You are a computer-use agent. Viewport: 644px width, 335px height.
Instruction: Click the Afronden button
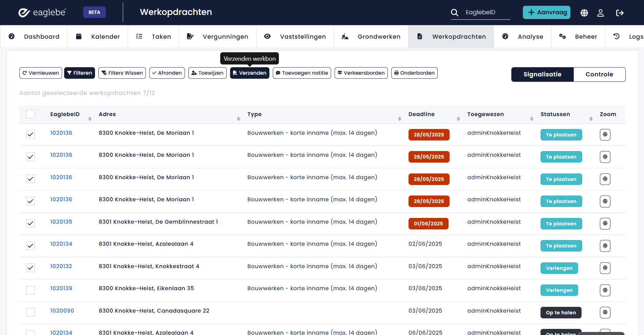pos(167,73)
